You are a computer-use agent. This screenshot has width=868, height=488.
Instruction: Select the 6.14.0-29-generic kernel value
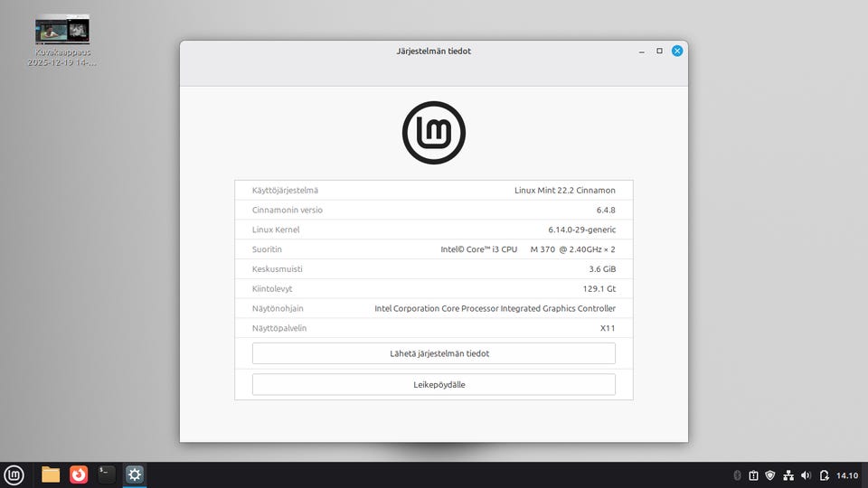[x=581, y=230]
